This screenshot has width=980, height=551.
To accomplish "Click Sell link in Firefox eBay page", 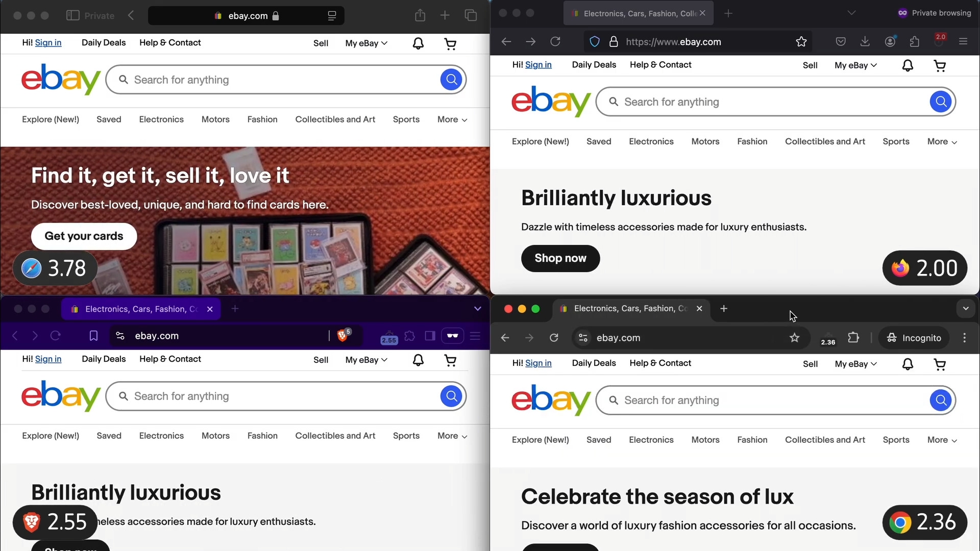I will (810, 65).
